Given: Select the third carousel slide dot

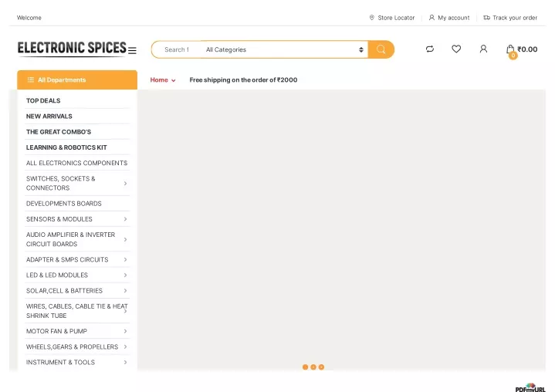Looking at the screenshot, I should pos(321,367).
